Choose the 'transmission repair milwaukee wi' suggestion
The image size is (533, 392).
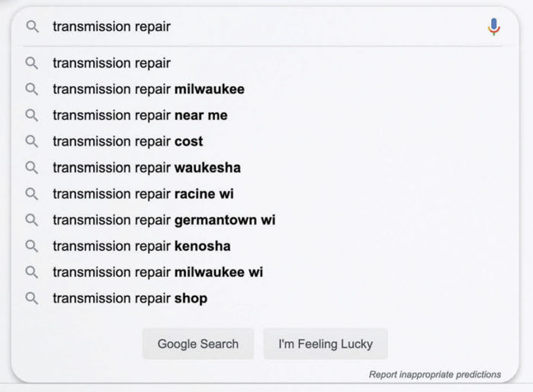coord(158,272)
